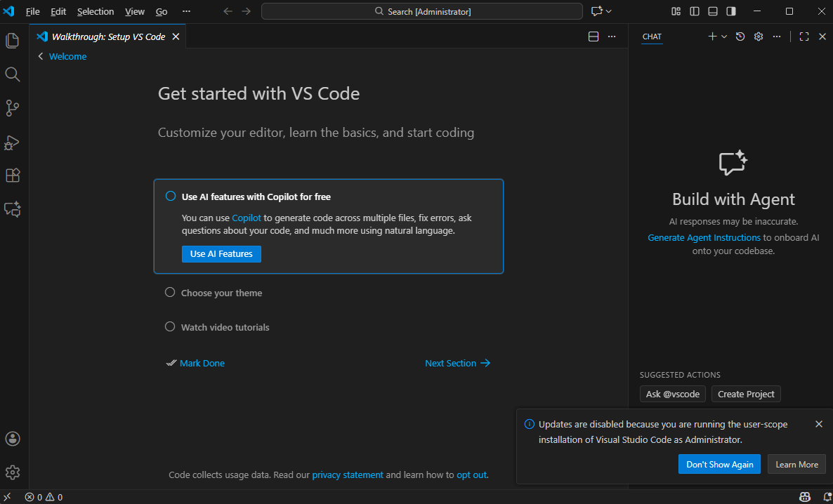Click the Search [Administrator] command box
The height and width of the screenshot is (504, 833).
pyautogui.click(x=422, y=11)
